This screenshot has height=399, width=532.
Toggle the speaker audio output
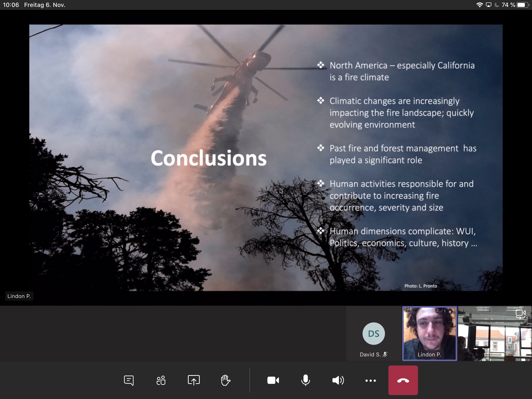pyautogui.click(x=338, y=380)
